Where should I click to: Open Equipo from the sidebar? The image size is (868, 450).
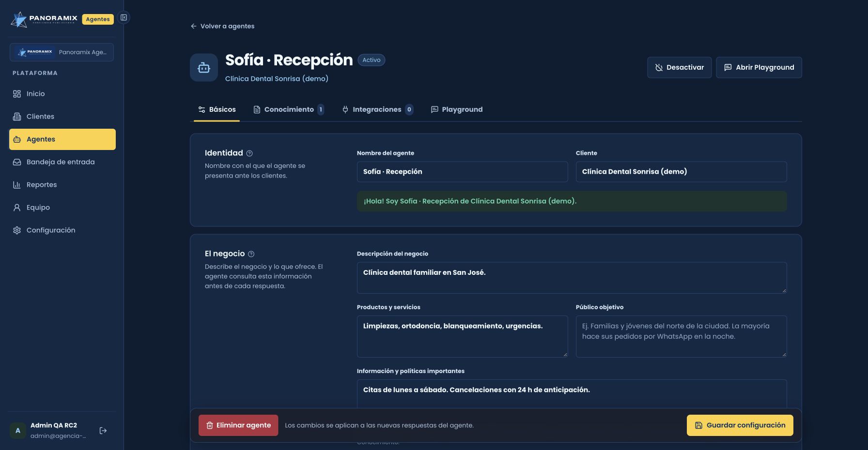point(62,208)
